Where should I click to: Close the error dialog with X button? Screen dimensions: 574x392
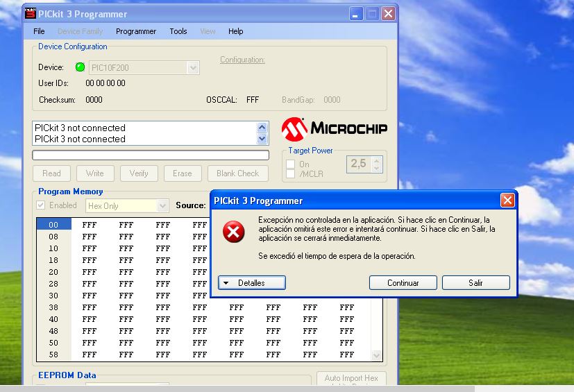coord(507,201)
